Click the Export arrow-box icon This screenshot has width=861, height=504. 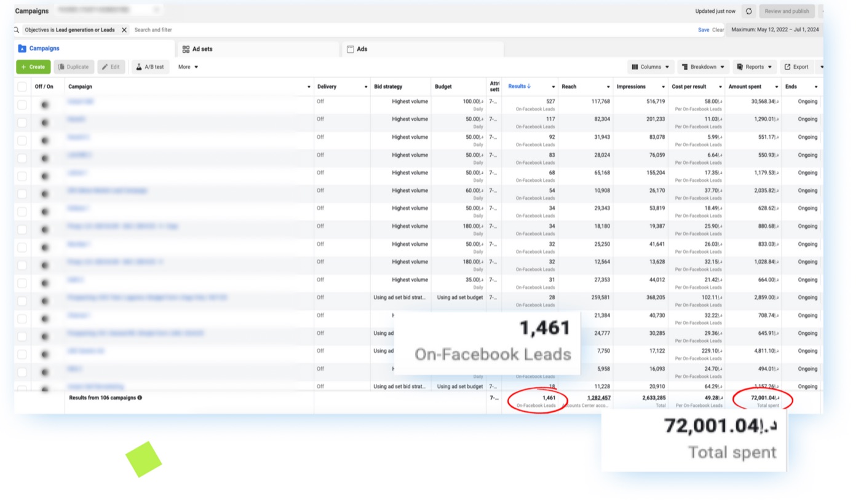point(787,67)
